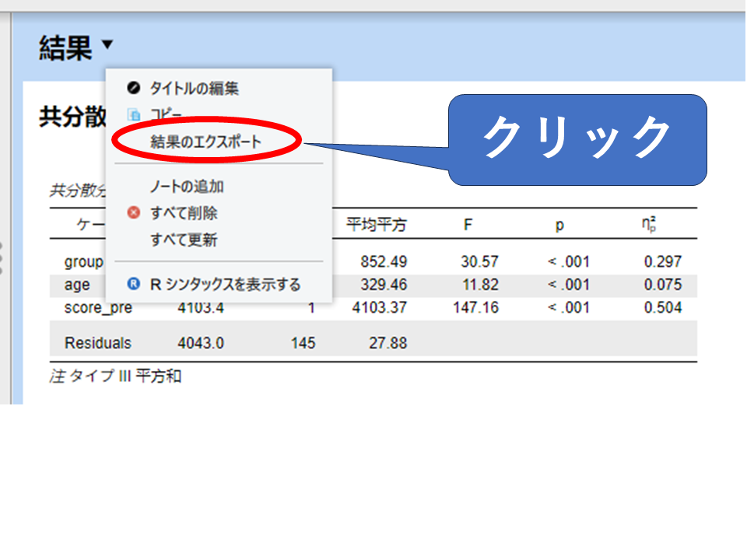Click the タイプ III 平方和 table note
747x560 pixels.
116,377
